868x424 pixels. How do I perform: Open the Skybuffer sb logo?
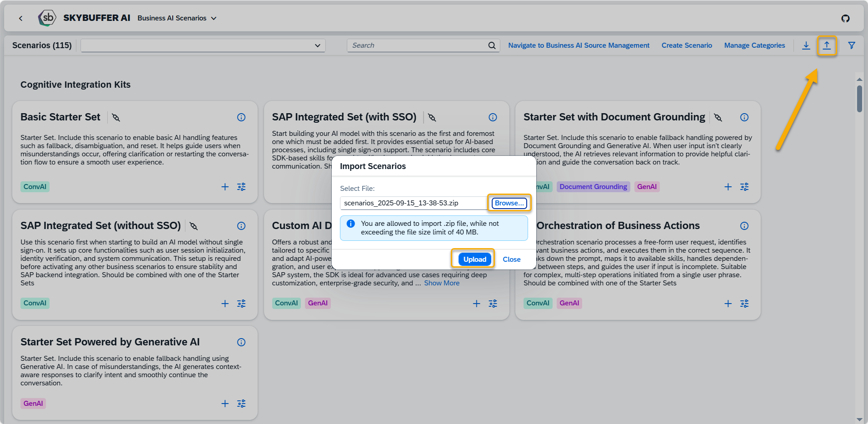coord(47,18)
